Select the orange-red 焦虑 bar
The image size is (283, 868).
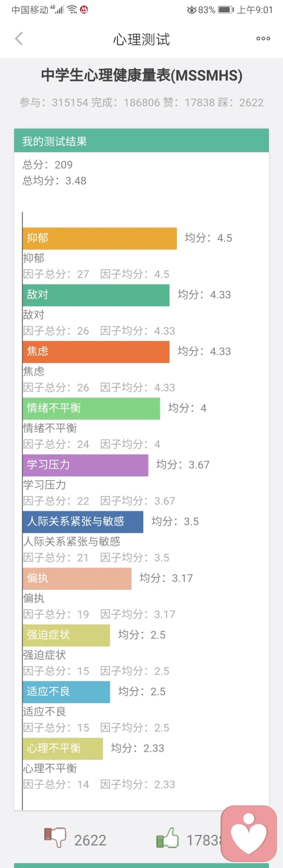coord(96,352)
